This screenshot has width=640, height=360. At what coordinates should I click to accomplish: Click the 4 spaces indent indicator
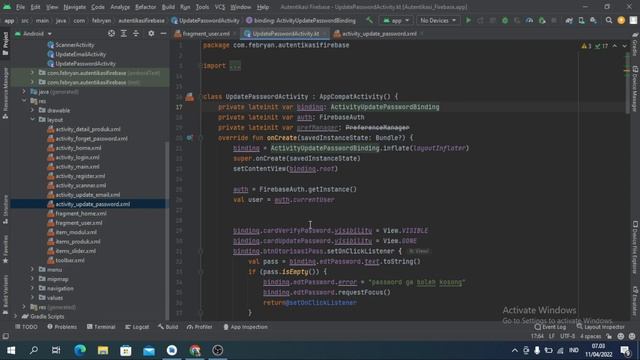pyautogui.click(x=590, y=336)
